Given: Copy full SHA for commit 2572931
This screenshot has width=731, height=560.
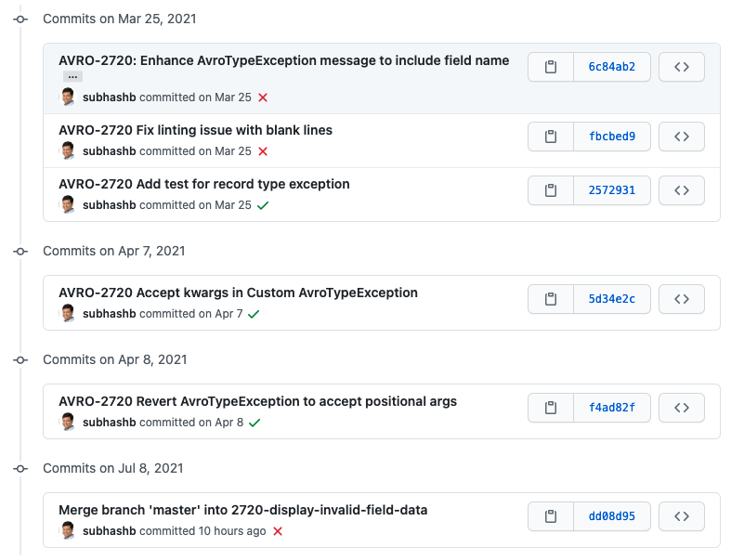Looking at the screenshot, I should (551, 190).
